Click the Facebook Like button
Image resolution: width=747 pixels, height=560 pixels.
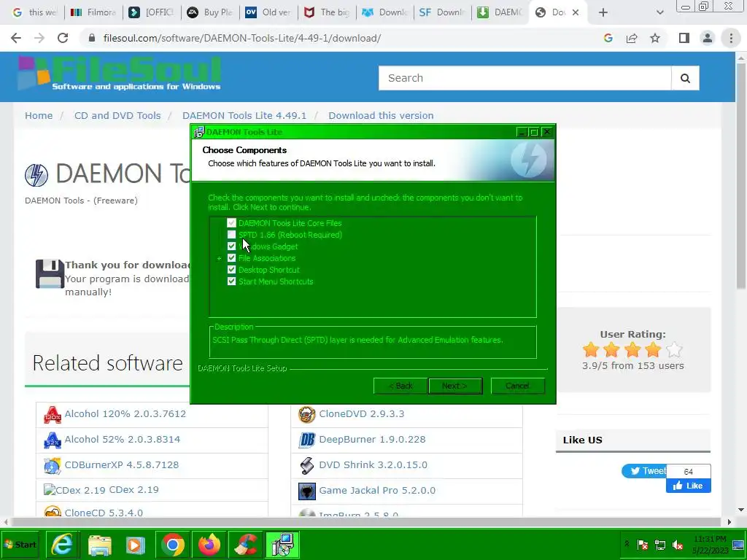coord(689,486)
